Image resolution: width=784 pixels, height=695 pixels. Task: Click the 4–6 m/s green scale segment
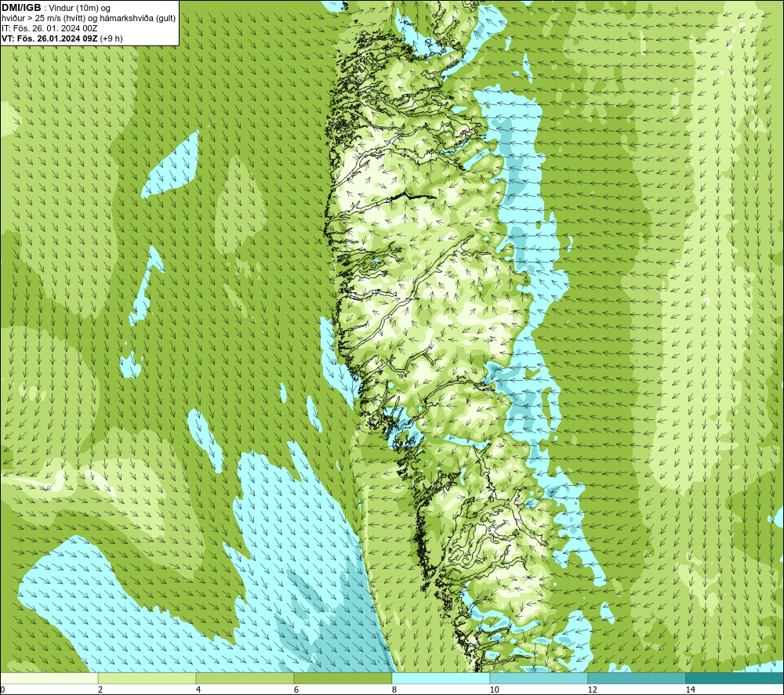point(245,678)
